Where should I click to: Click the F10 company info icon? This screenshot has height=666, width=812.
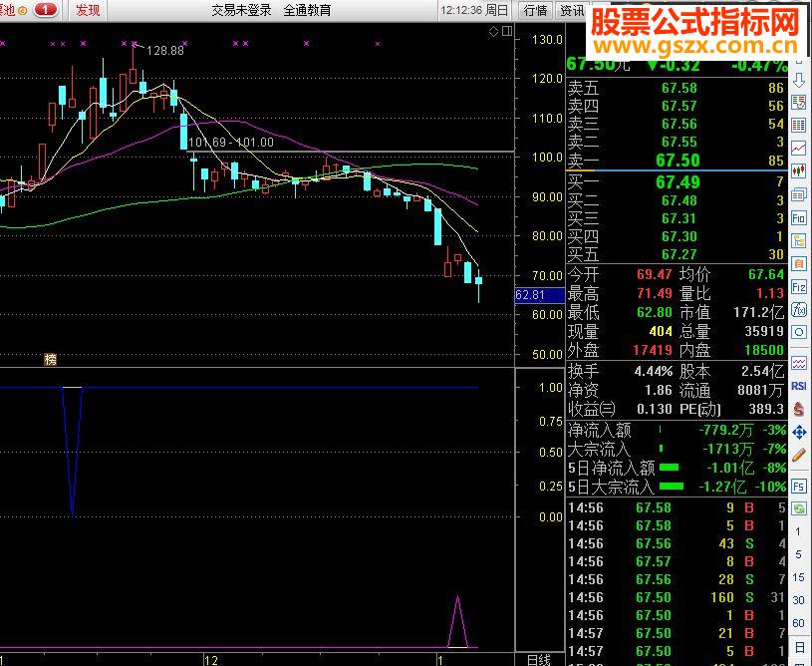798,218
